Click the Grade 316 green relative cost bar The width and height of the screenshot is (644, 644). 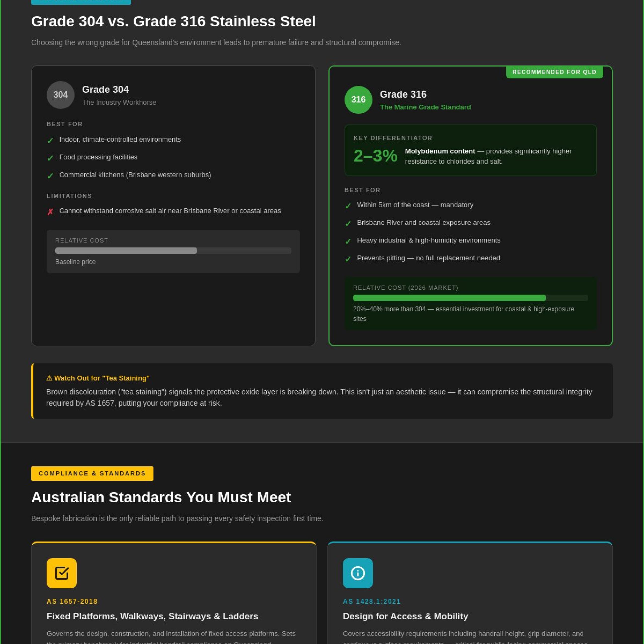[470, 298]
